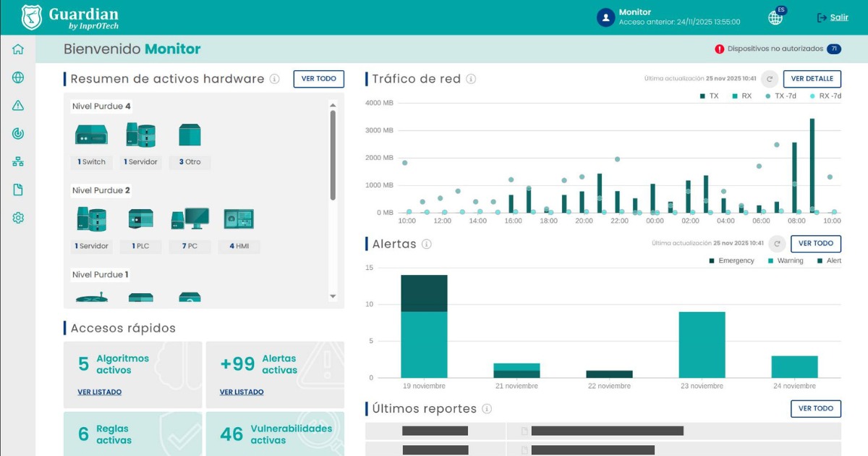Open the globe network icon in sidebar
868x456 pixels.
18,77
